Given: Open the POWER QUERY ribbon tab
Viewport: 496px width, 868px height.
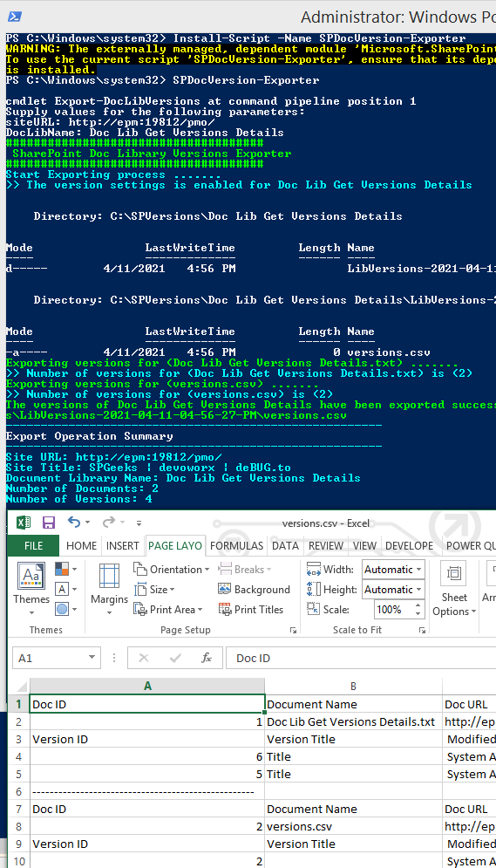Looking at the screenshot, I should (470, 546).
